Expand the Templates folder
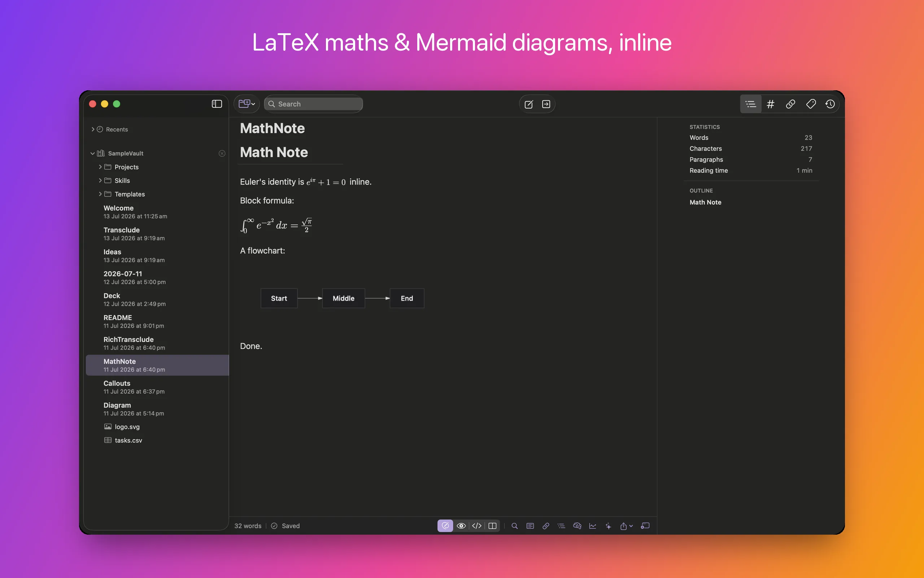Viewport: 924px width, 578px height. pyautogui.click(x=100, y=194)
